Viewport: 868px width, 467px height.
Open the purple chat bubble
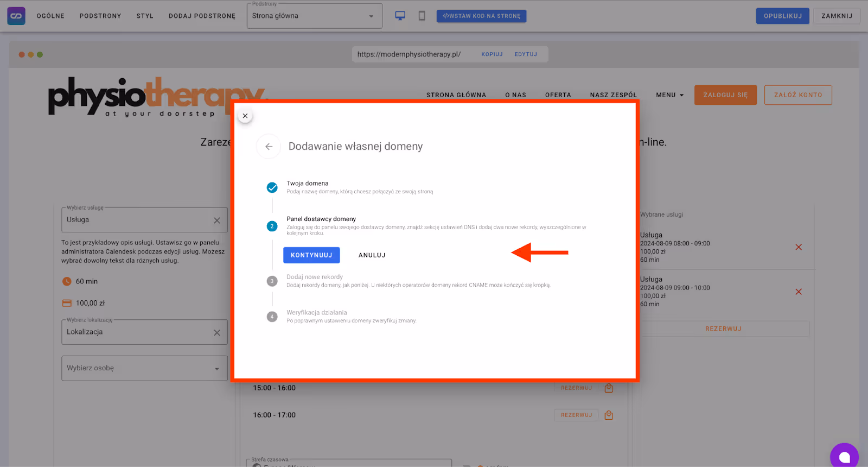[x=844, y=457]
